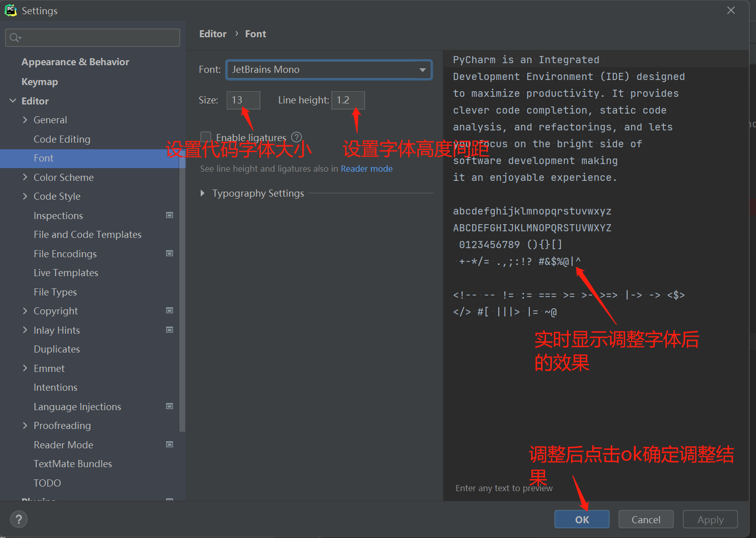Expand the General node
Image resolution: width=756 pixels, height=538 pixels.
click(25, 120)
